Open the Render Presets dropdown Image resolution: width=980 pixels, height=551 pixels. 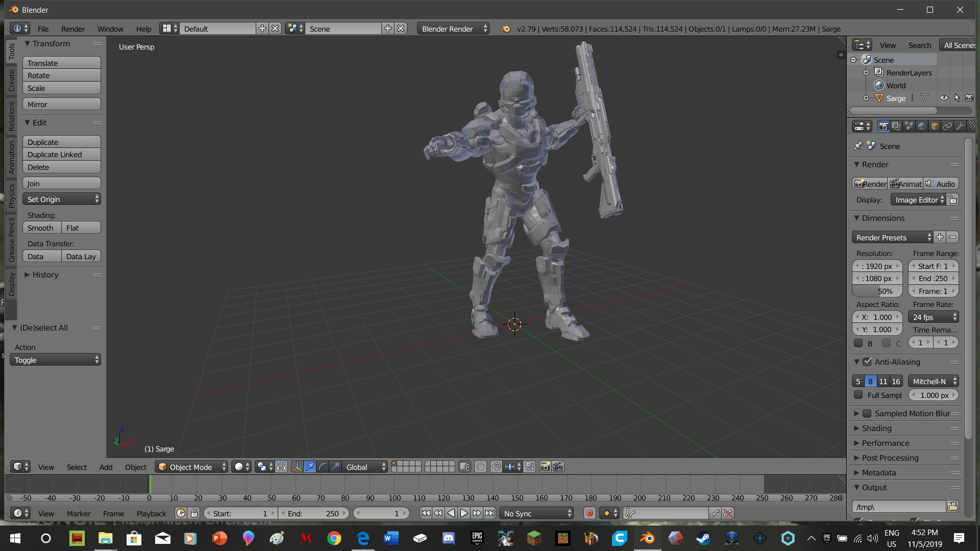click(892, 237)
